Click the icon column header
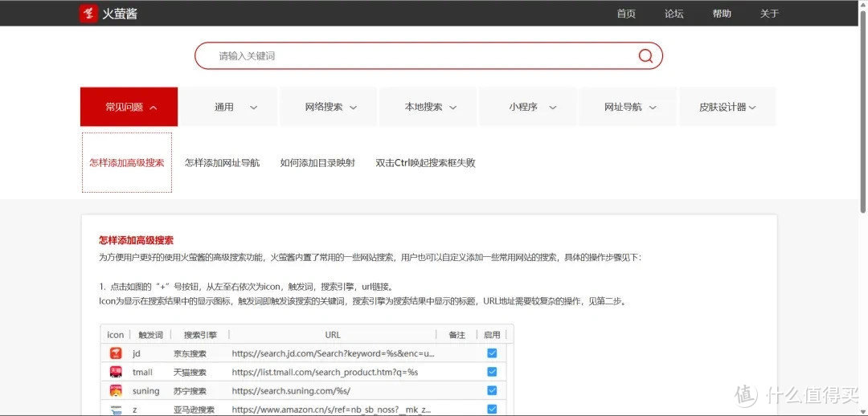 pyautogui.click(x=115, y=335)
